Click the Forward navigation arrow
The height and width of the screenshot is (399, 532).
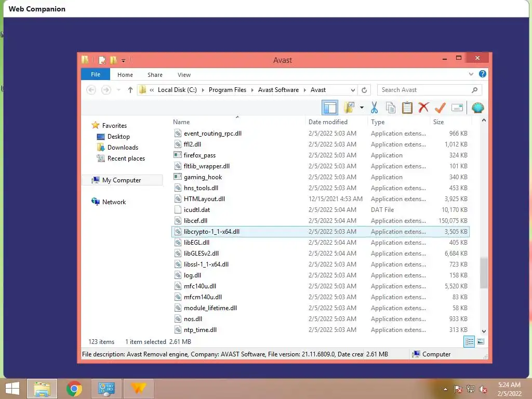pyautogui.click(x=106, y=90)
